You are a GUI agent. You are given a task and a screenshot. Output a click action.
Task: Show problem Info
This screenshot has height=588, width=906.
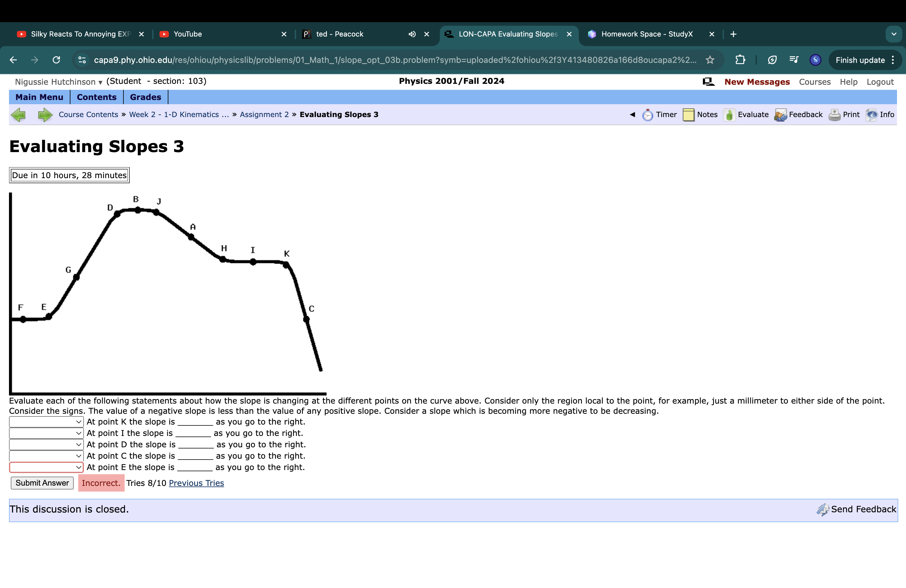(880, 115)
